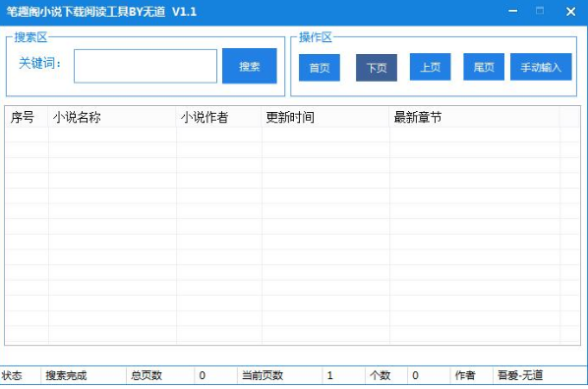The width and height of the screenshot is (588, 389).
Task: Click the 手动输入 manual input button
Action: tap(541, 67)
